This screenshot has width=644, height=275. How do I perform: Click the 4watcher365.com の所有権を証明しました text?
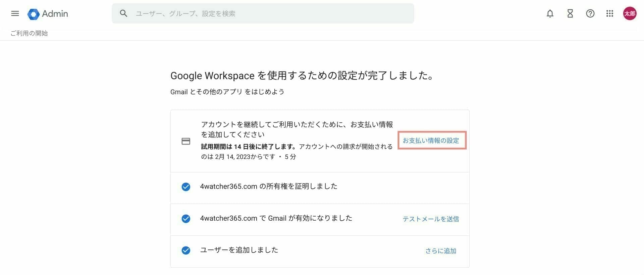point(269,186)
